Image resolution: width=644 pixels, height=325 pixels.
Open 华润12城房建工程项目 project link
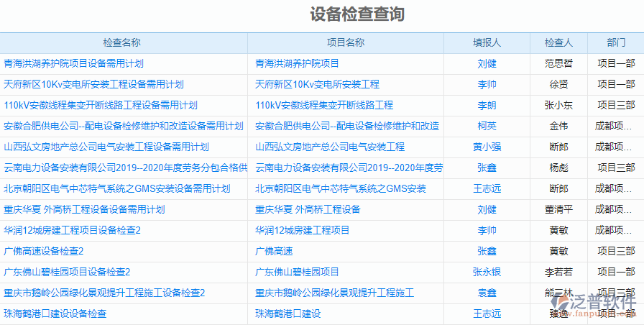303,231
